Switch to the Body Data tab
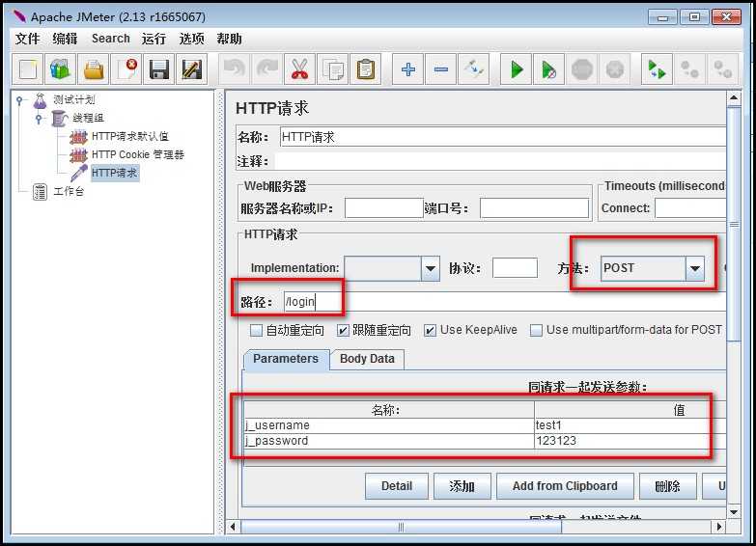 click(x=367, y=359)
